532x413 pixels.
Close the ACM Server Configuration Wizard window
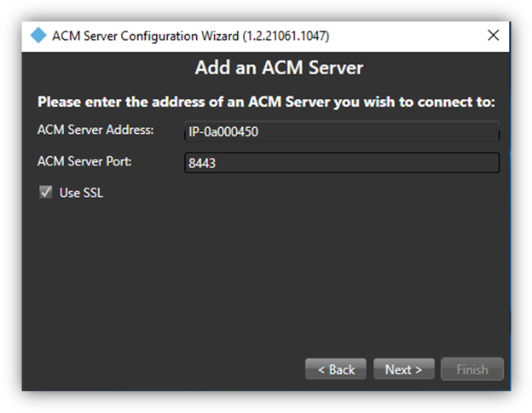point(493,36)
